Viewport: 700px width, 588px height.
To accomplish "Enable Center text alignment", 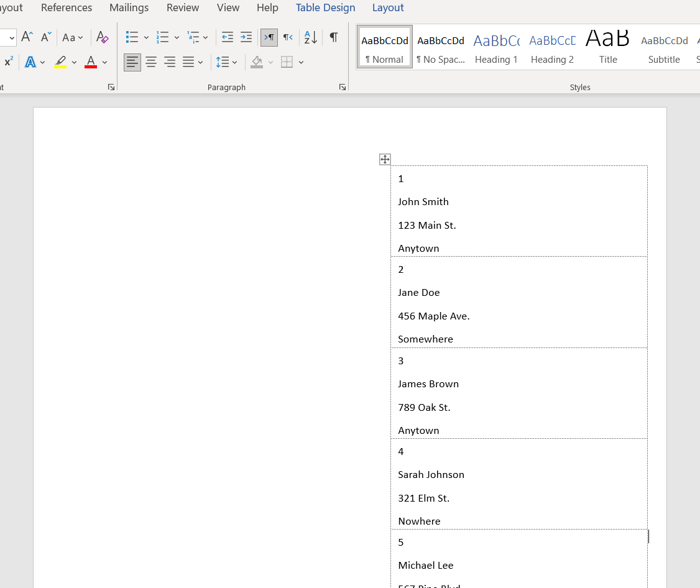I will point(151,62).
